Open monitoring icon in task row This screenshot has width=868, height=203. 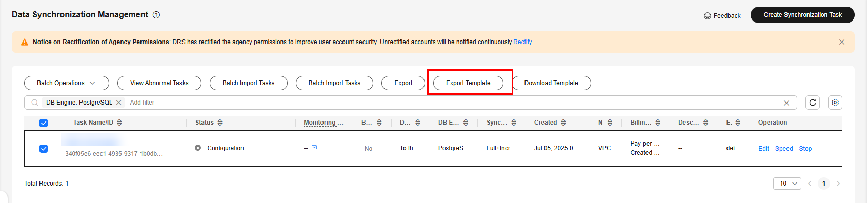coord(314,148)
